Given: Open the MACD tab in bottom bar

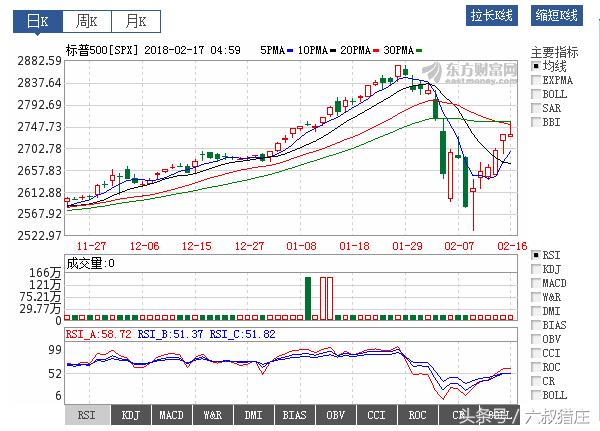Looking at the screenshot, I should point(172,414).
